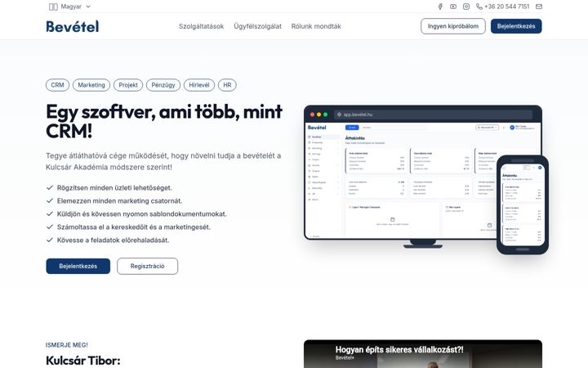Click the 'Egy szoftver, ami több, mint CRM!' headline

[164, 121]
